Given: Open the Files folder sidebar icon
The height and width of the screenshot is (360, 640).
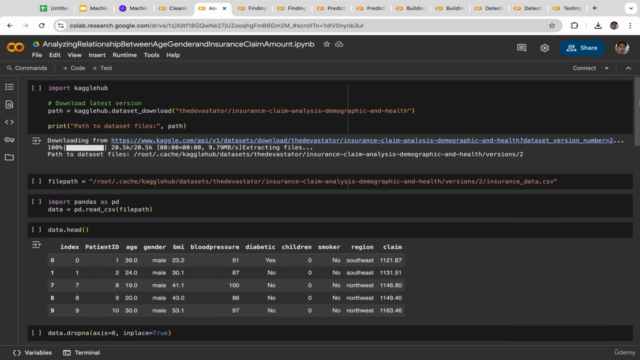Looking at the screenshot, I should click(9, 157).
